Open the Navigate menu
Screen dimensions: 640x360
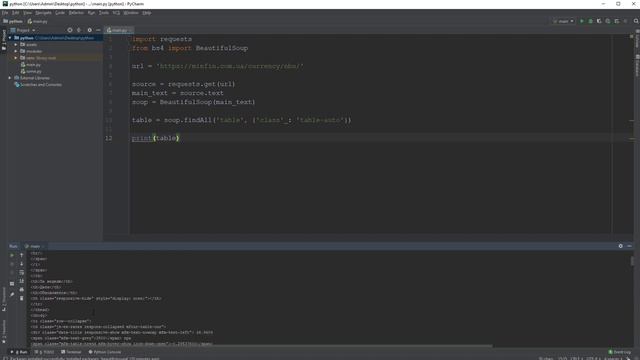coord(43,13)
